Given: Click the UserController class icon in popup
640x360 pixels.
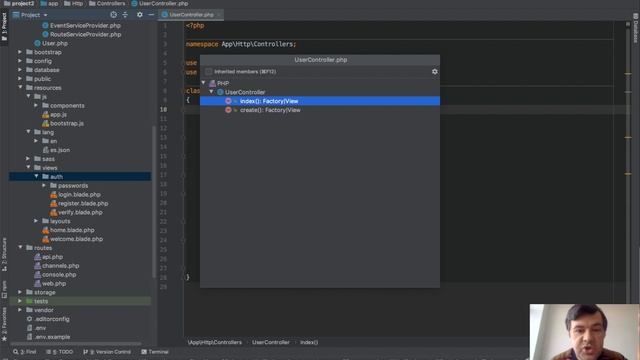Looking at the screenshot, I should 220,92.
